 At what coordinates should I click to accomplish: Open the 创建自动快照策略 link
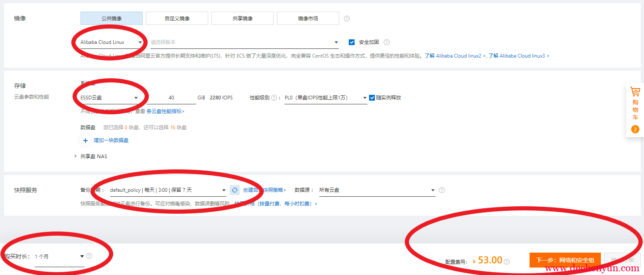pyautogui.click(x=265, y=190)
